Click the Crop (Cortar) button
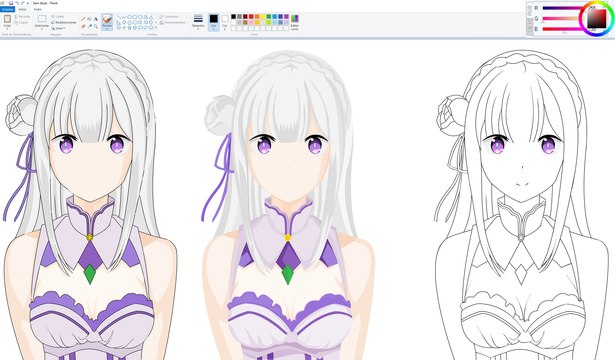The image size is (615, 360). pyautogui.click(x=58, y=16)
